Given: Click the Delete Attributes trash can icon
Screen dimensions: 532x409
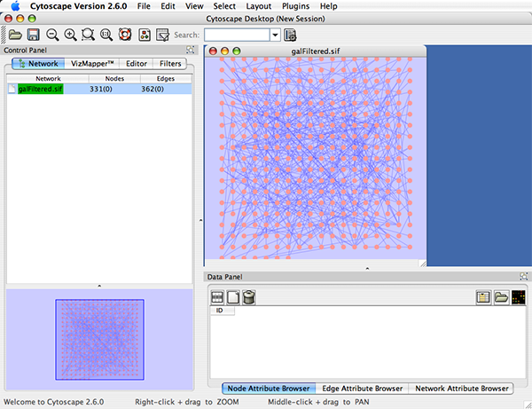Looking at the screenshot, I should coord(249,297).
